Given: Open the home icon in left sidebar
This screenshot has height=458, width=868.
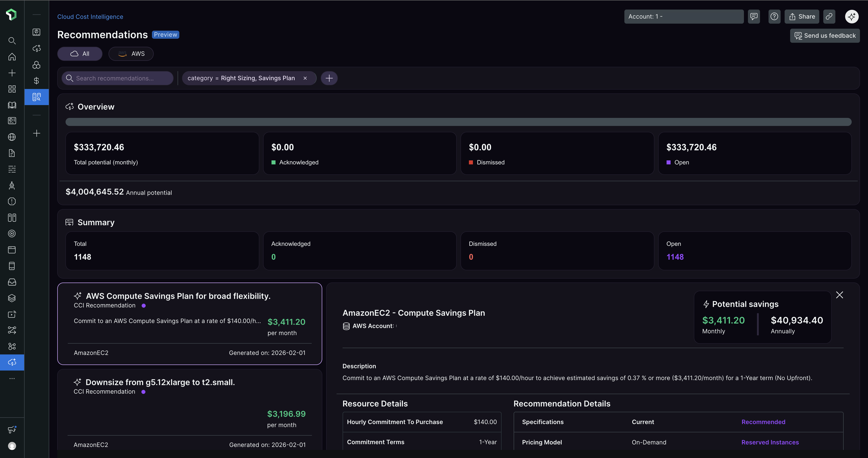Looking at the screenshot, I should point(12,57).
